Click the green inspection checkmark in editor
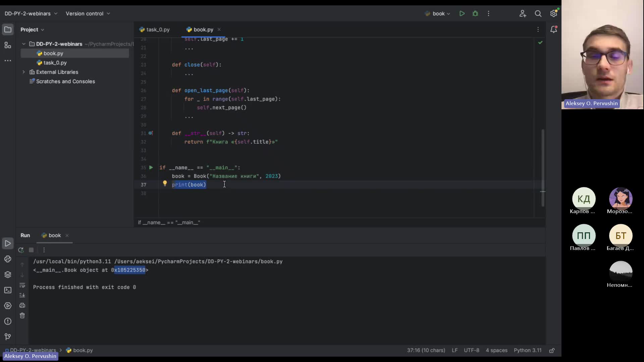 pyautogui.click(x=540, y=43)
